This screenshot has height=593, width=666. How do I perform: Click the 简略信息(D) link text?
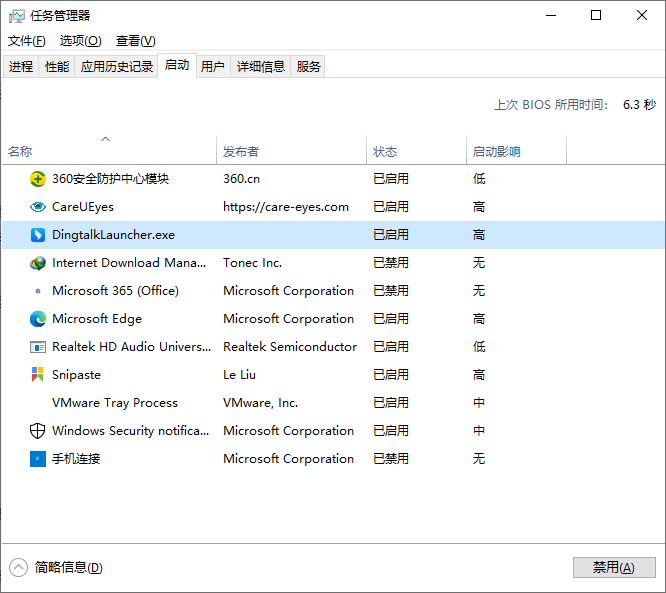tap(69, 568)
